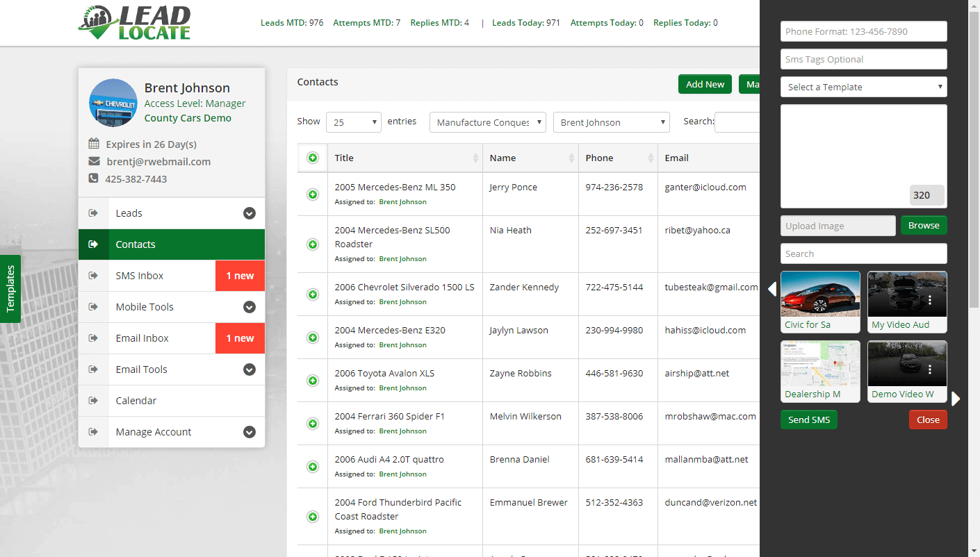Screen dimensions: 980x557
Task: Open the Show 25 entries dropdown
Action: (x=354, y=122)
